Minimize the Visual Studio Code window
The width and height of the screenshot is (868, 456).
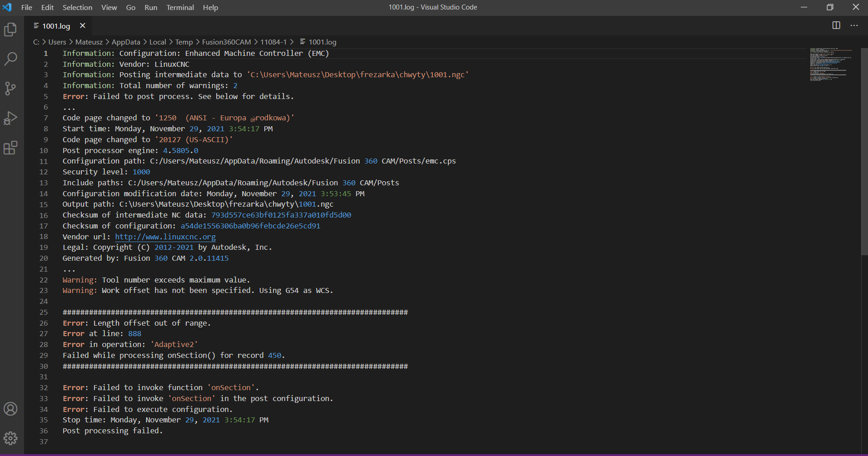click(x=804, y=7)
